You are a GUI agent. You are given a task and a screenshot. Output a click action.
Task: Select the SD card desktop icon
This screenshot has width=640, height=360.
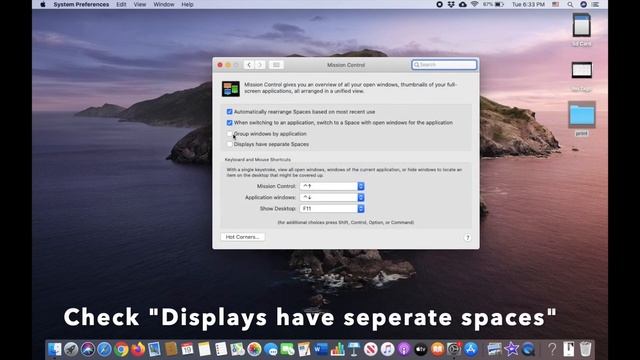pos(582,26)
